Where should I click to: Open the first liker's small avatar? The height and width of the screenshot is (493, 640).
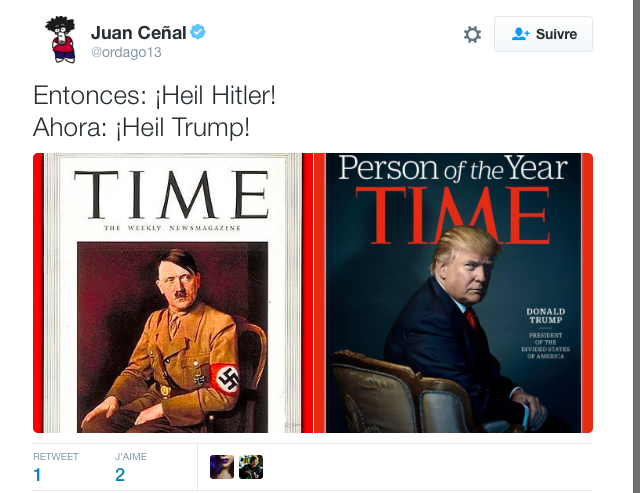point(222,467)
